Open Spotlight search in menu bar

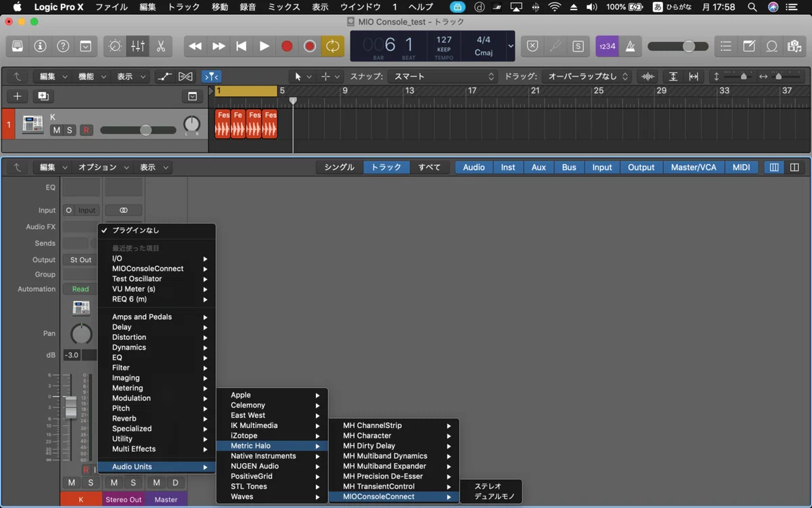752,7
